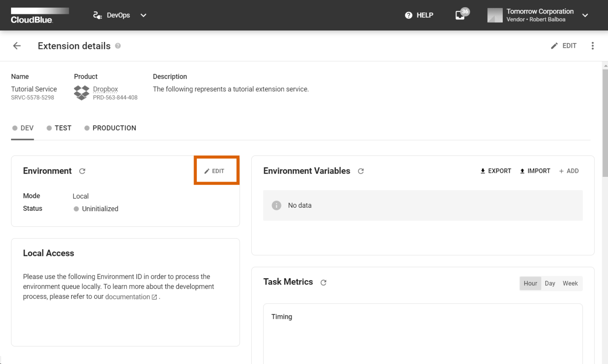Click EDIT in the Environment card

click(x=214, y=171)
